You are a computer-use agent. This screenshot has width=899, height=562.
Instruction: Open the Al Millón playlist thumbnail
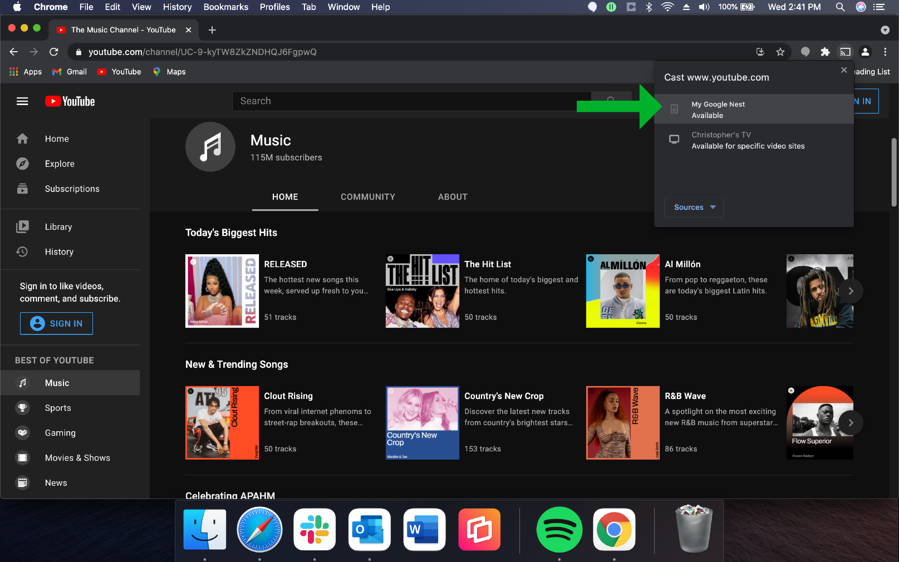pyautogui.click(x=623, y=291)
